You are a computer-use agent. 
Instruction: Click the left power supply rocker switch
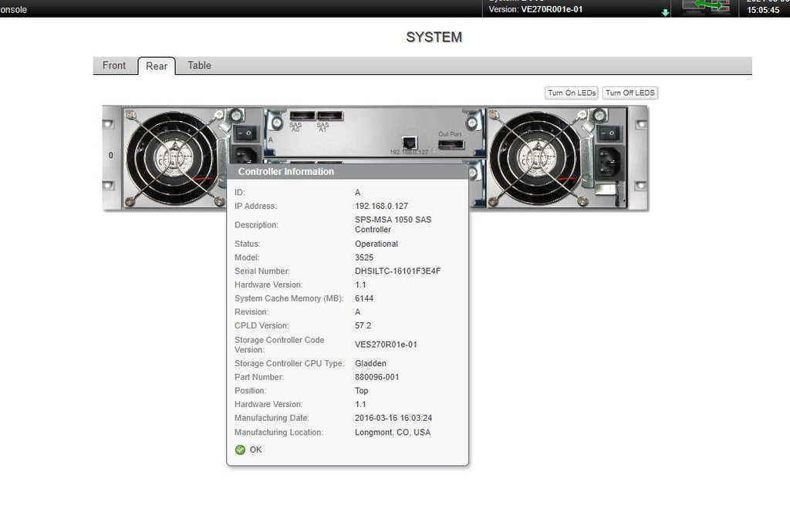tap(246, 133)
